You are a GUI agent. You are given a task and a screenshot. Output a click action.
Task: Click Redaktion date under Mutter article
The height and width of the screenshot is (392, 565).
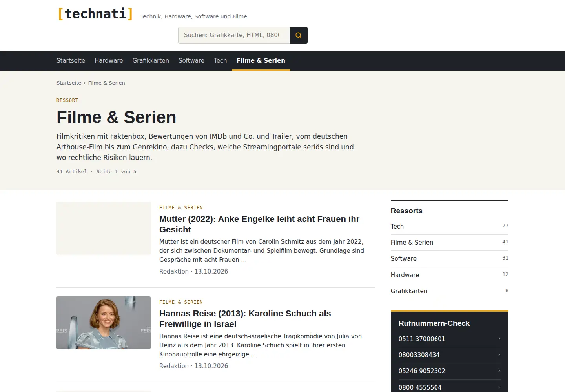[193, 271]
